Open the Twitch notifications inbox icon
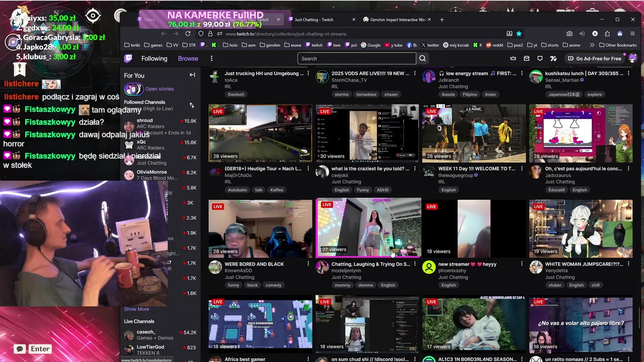Image resolution: width=644 pixels, height=362 pixels. [527, 58]
